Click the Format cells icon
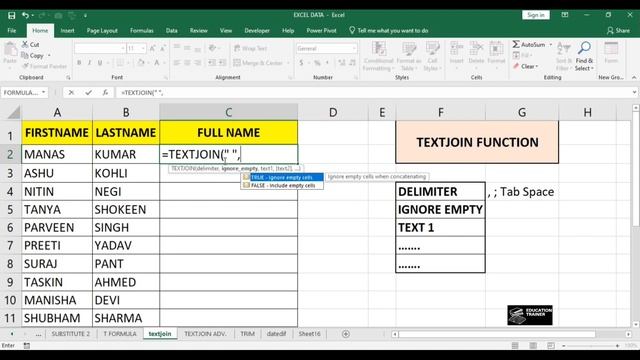Screen dimensions: 640x360 tap(496, 49)
